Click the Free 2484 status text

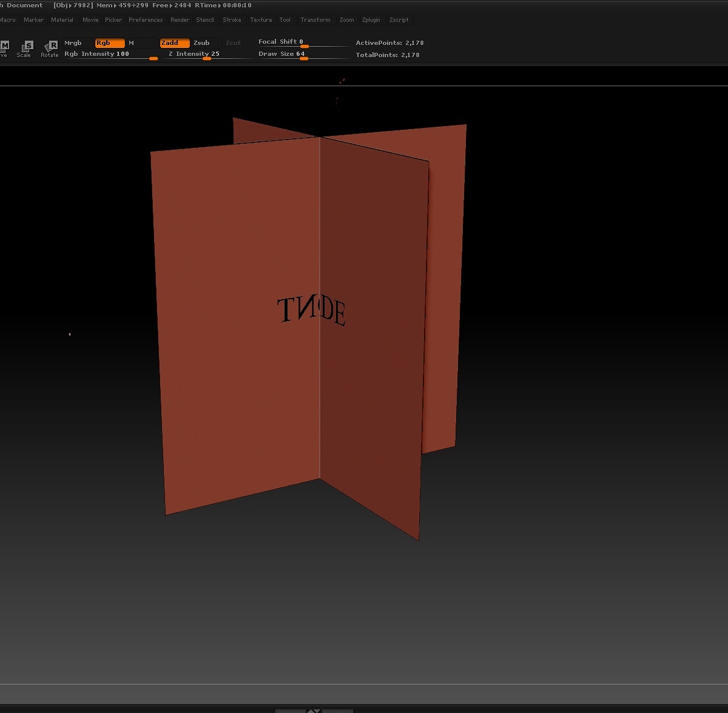[x=172, y=5]
